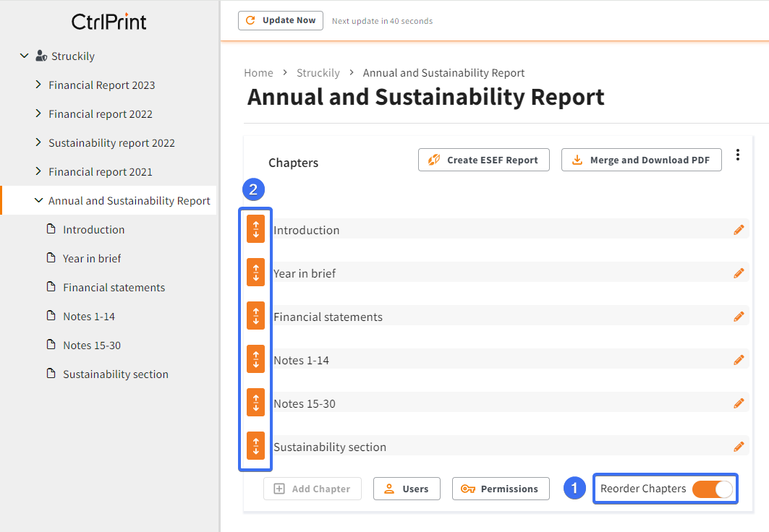The height and width of the screenshot is (532, 769).
Task: Click the reorder handle for Year in brief
Action: pos(255,273)
